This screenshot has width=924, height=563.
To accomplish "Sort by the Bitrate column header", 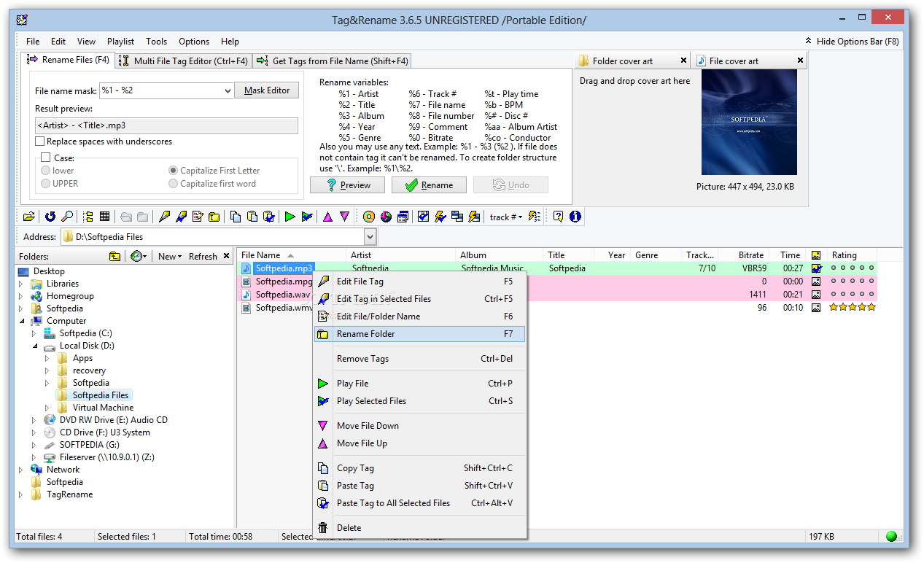I will (744, 255).
